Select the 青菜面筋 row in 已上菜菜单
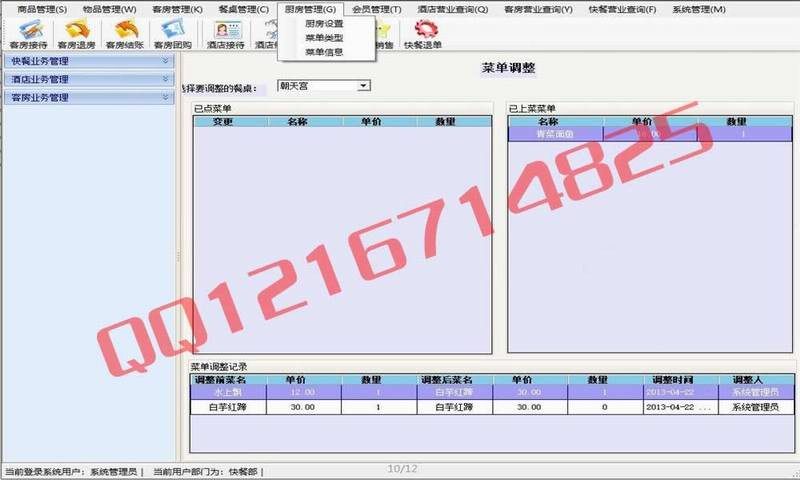This screenshot has height=480, width=800. (x=650, y=134)
